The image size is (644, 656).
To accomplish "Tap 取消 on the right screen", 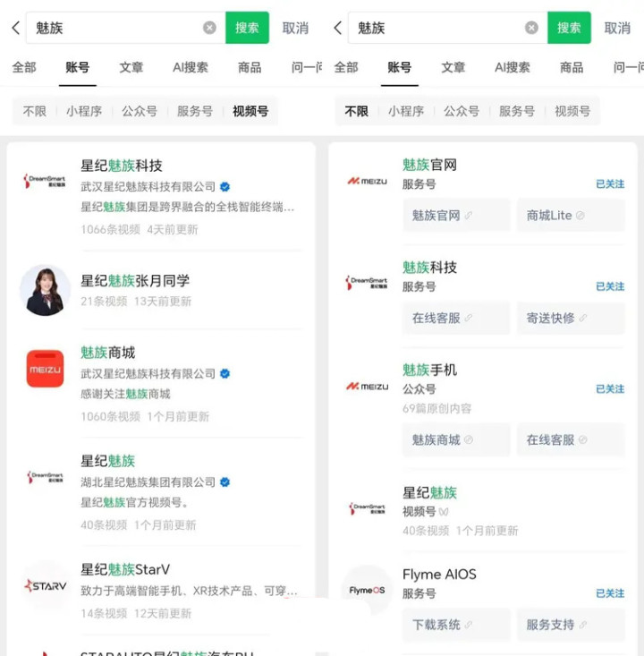I will [617, 29].
